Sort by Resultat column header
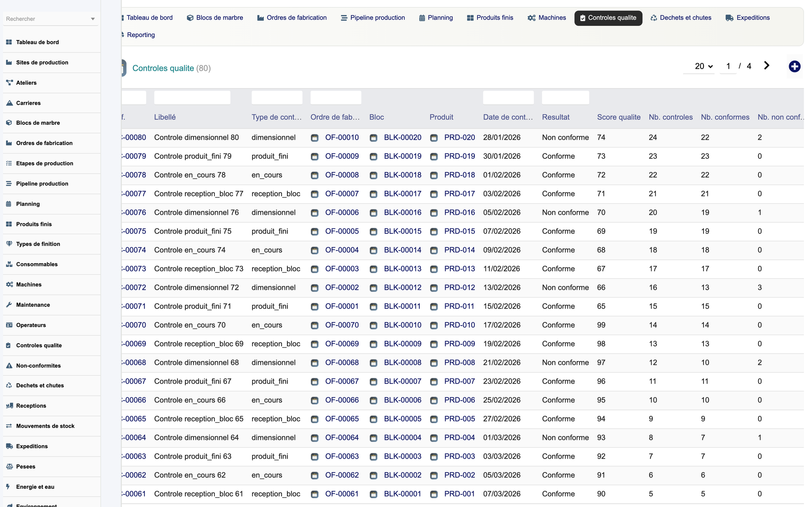This screenshot has height=507, width=812. tap(555, 117)
